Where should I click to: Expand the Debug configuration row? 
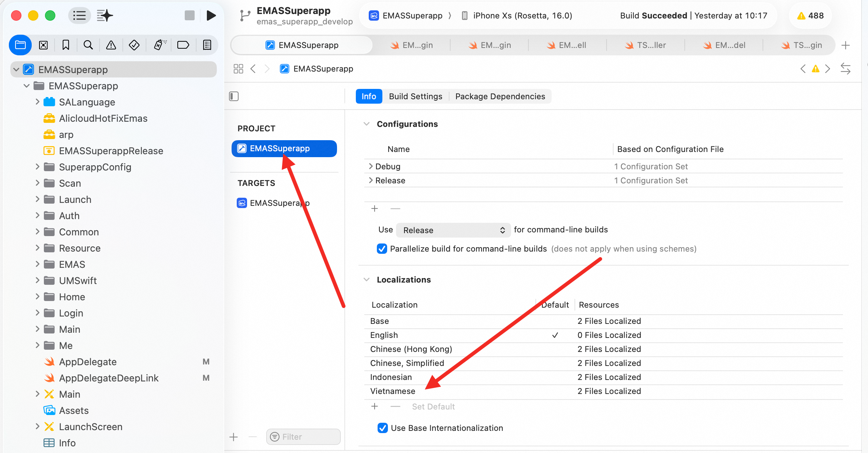(371, 166)
